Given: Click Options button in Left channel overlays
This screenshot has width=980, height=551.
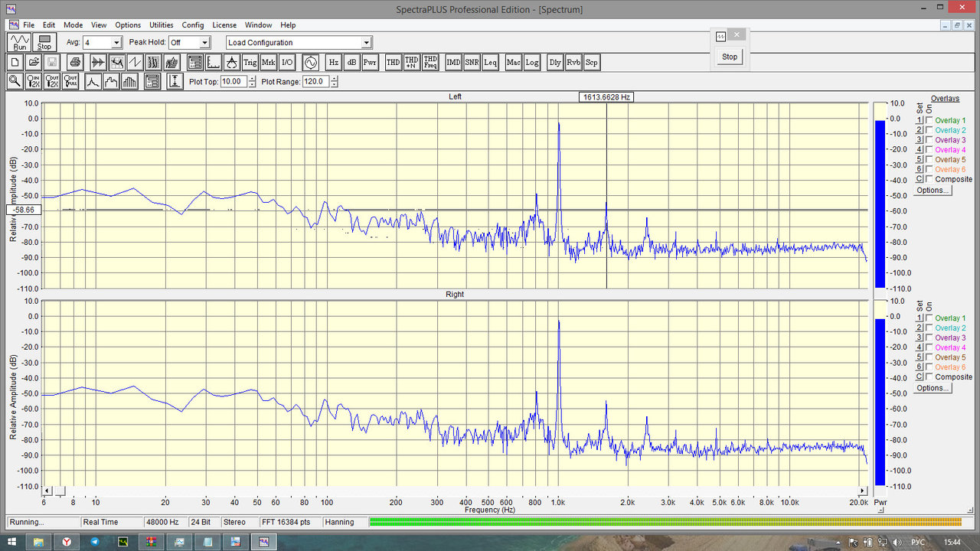Looking at the screenshot, I should (x=933, y=191).
